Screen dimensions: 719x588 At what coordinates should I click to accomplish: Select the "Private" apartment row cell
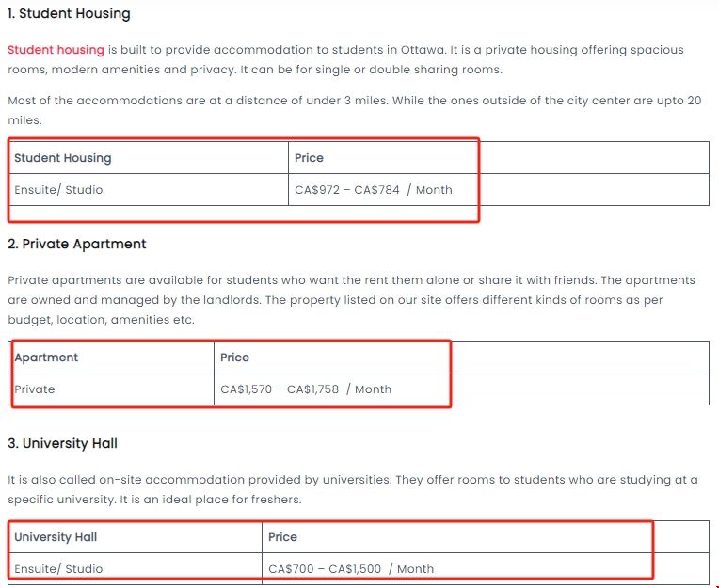pyautogui.click(x=35, y=389)
